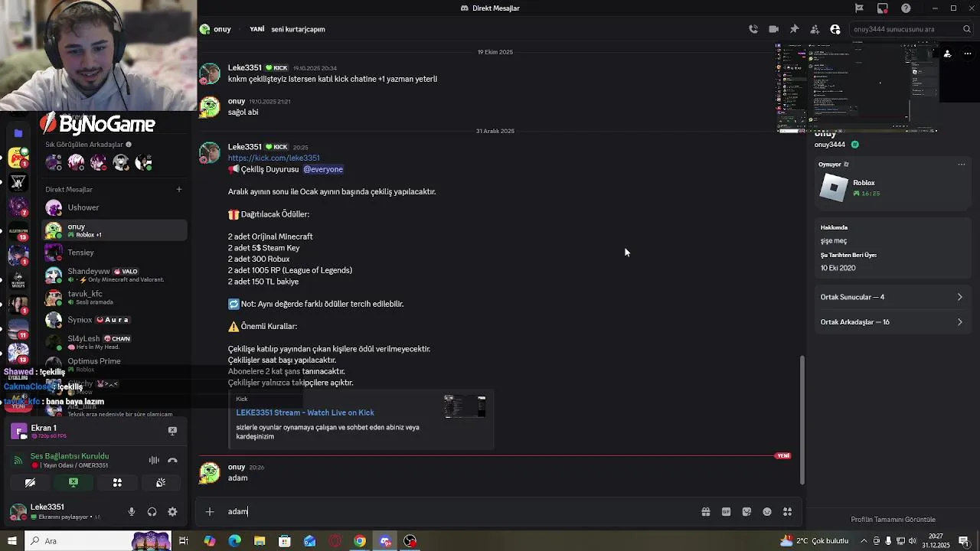This screenshot has width=980, height=551.
Task: Toggle the camera on
Action: [30, 483]
